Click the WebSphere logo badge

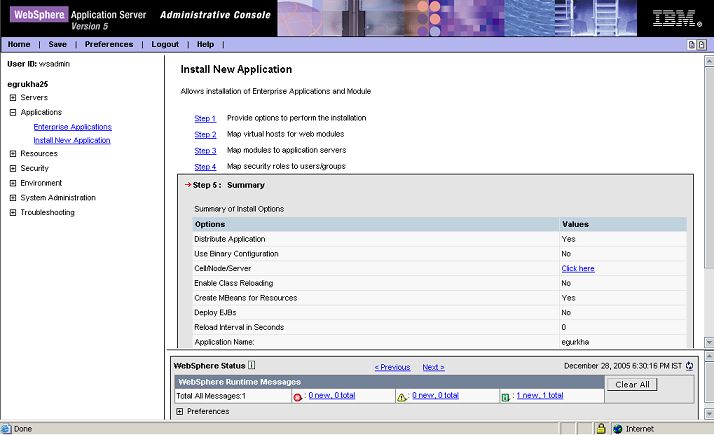coord(39,15)
